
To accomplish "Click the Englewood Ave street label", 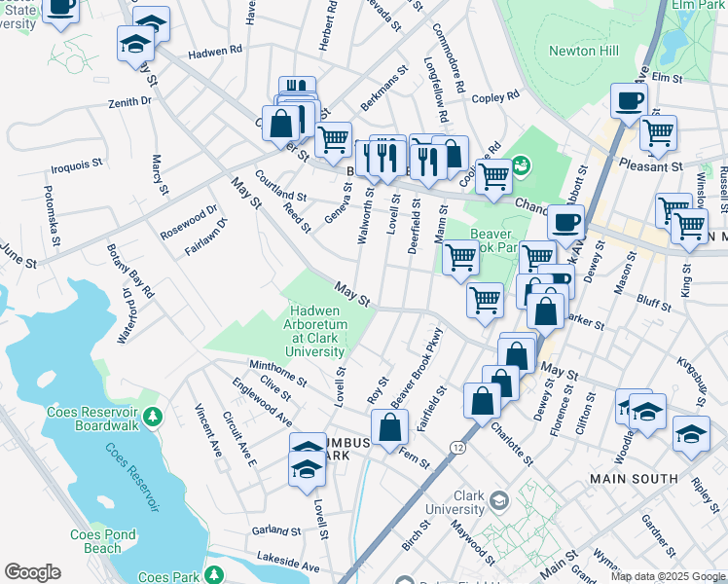I will pyautogui.click(x=263, y=402).
